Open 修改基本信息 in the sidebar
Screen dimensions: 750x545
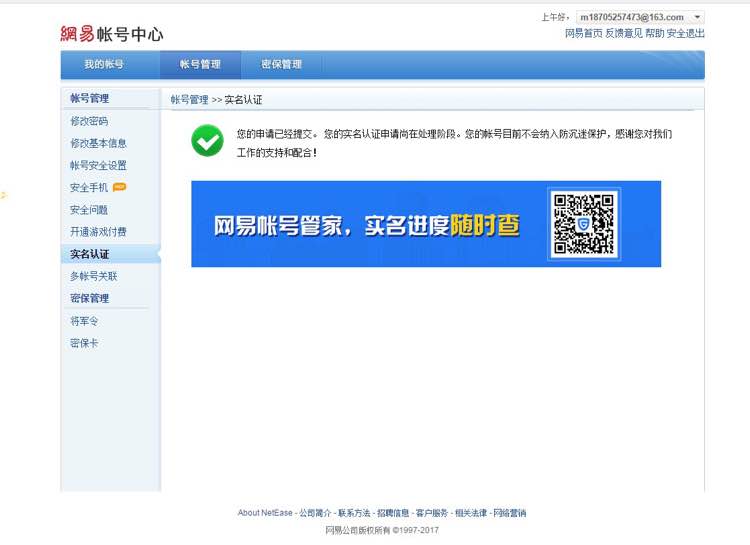[98, 143]
